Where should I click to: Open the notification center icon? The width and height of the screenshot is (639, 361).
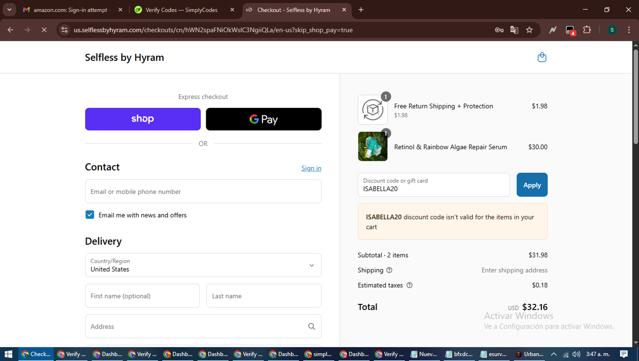(x=624, y=354)
